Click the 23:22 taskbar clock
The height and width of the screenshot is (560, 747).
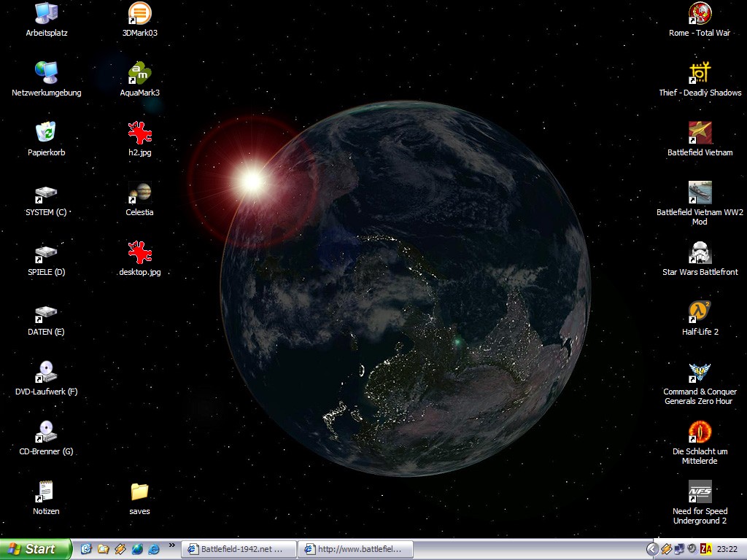[x=727, y=549]
